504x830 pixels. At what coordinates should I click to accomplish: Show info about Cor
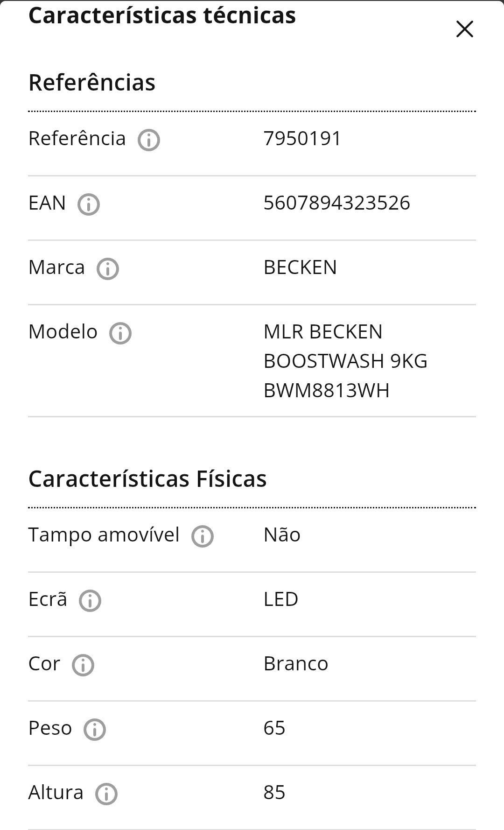tap(83, 665)
